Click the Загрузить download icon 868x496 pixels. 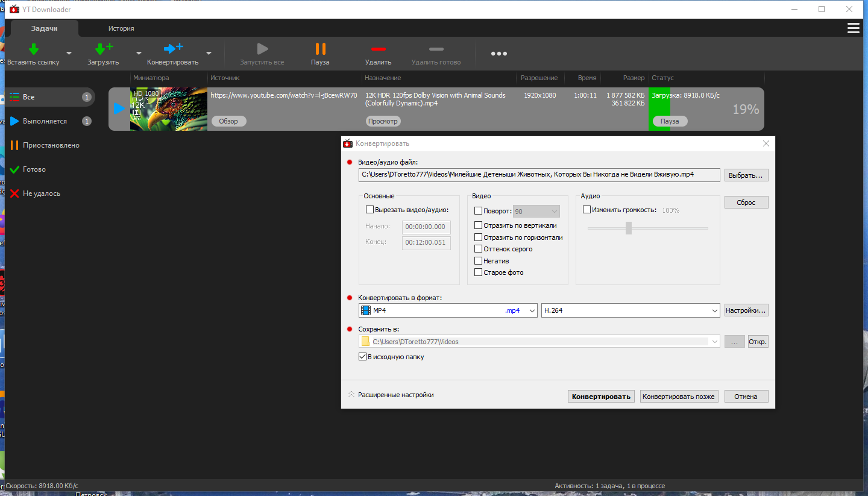pos(104,49)
